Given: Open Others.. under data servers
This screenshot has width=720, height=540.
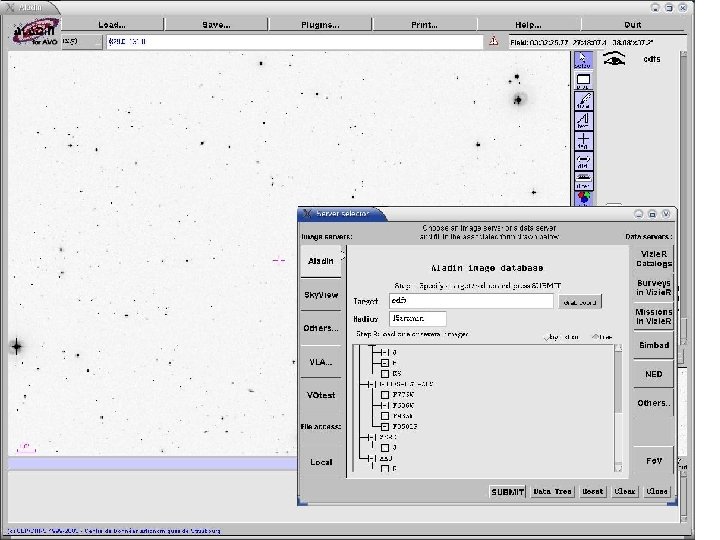Looking at the screenshot, I should 654,403.
